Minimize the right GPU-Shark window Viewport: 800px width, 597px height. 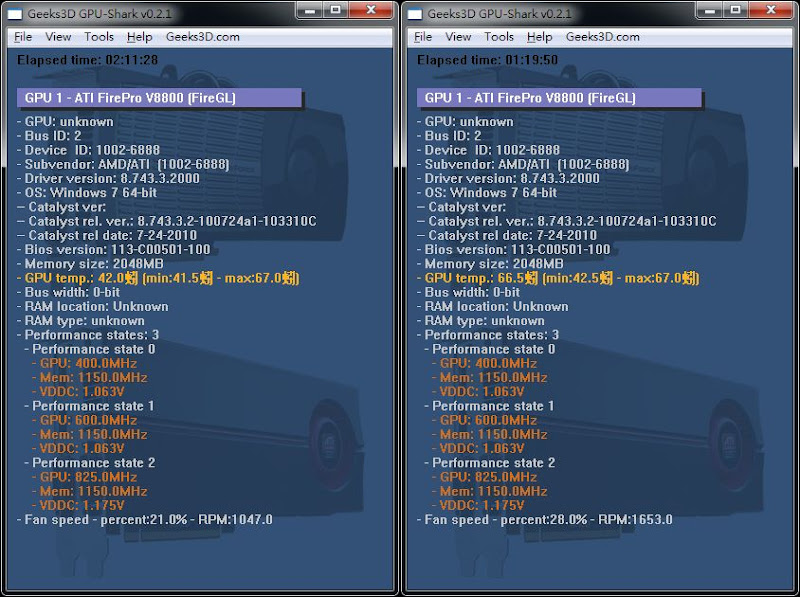710,10
